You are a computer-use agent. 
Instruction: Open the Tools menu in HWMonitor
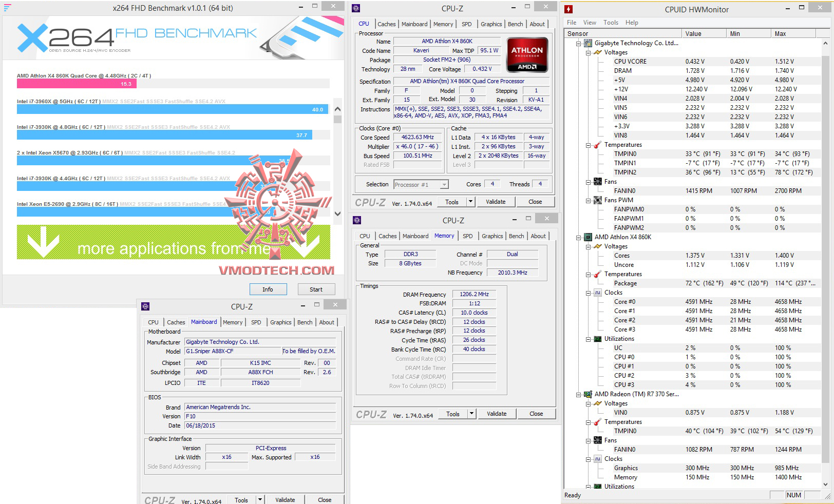tap(611, 23)
